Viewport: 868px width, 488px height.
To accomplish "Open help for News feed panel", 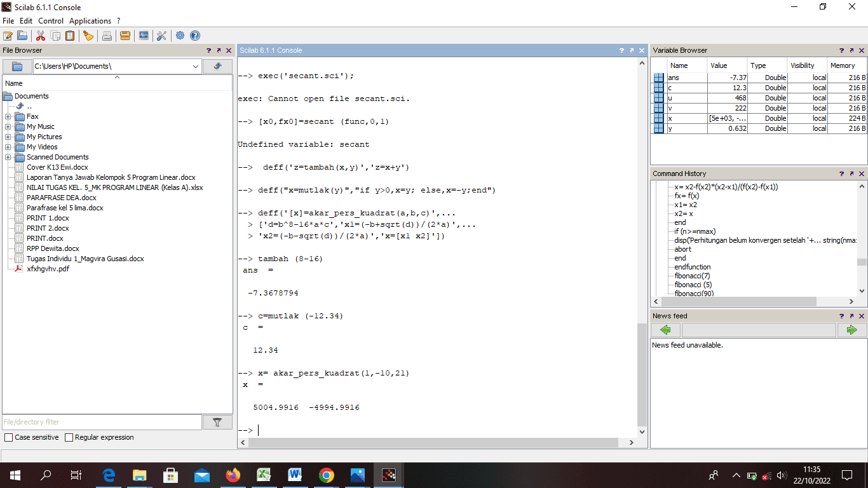I will [841, 316].
